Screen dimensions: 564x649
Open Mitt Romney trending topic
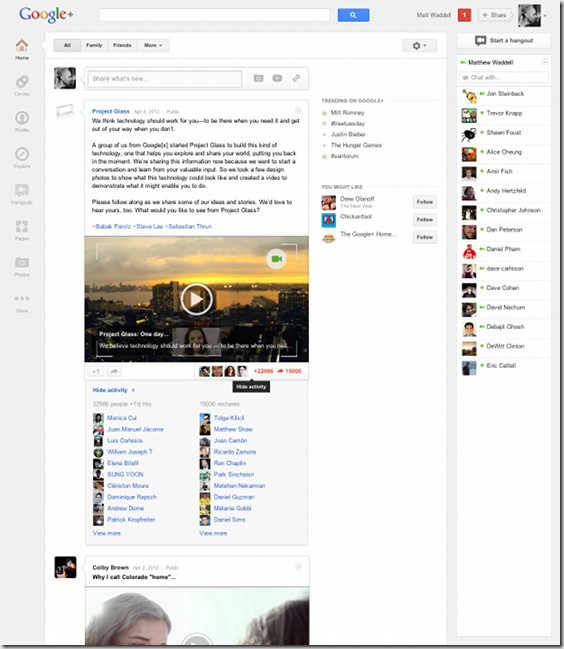click(x=348, y=113)
